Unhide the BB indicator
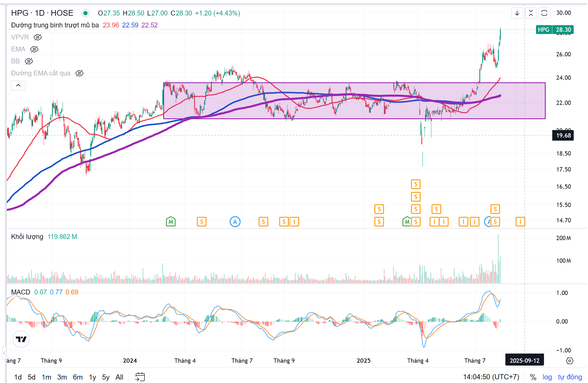 click(29, 61)
